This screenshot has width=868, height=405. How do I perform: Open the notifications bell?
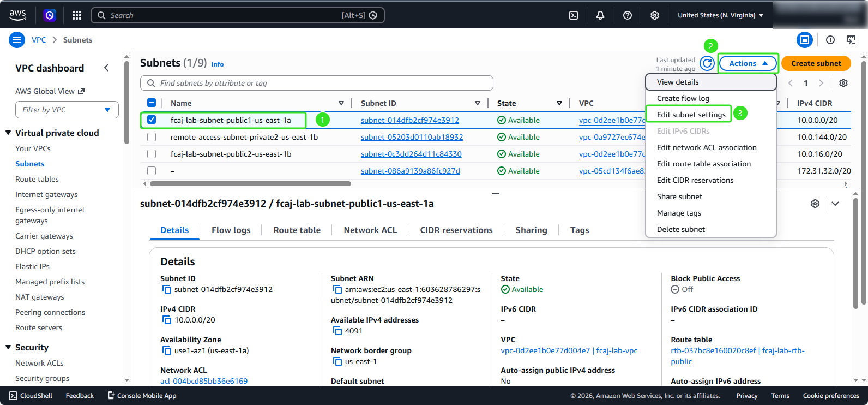click(x=600, y=15)
